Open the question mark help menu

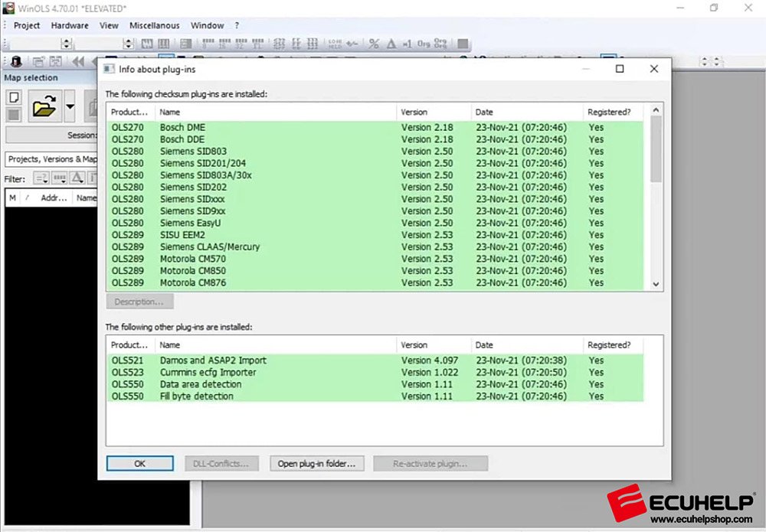pos(237,25)
